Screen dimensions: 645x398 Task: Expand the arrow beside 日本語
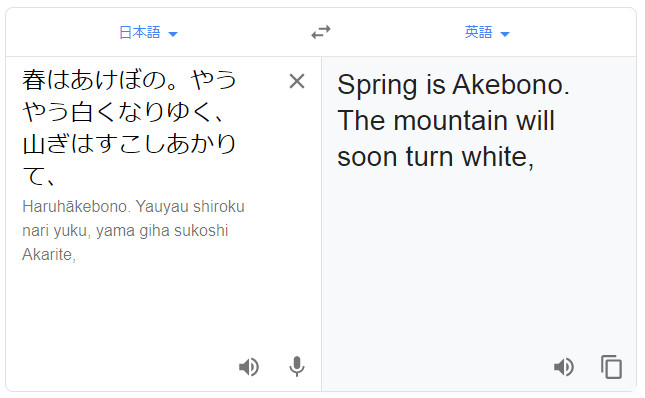click(x=173, y=34)
